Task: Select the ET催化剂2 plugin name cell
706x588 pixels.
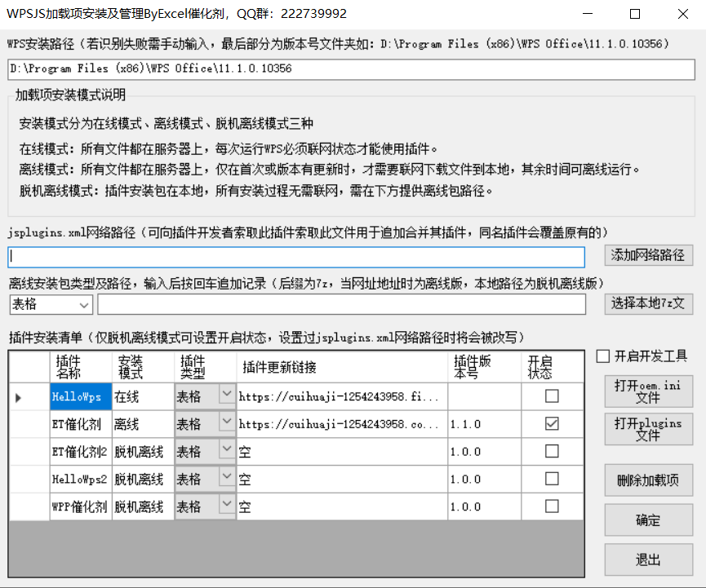Action: pos(81,452)
